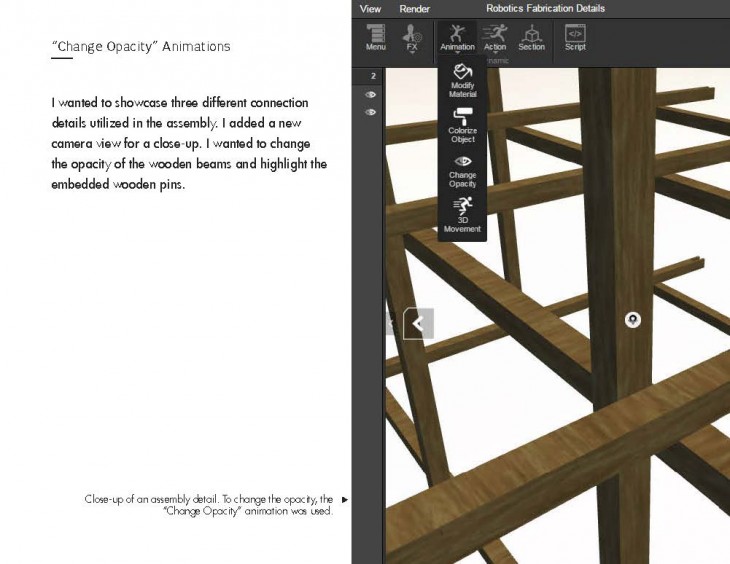
Task: Click the small arrow under FX
Action: point(411,53)
